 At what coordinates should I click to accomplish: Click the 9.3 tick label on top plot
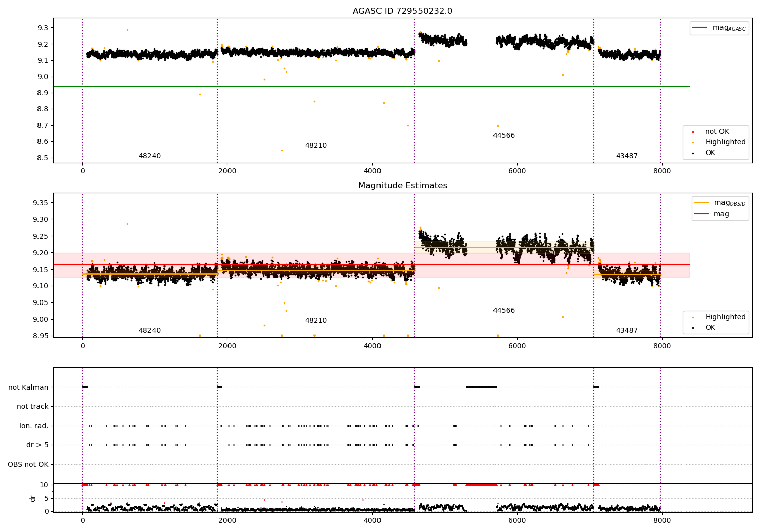(43, 28)
